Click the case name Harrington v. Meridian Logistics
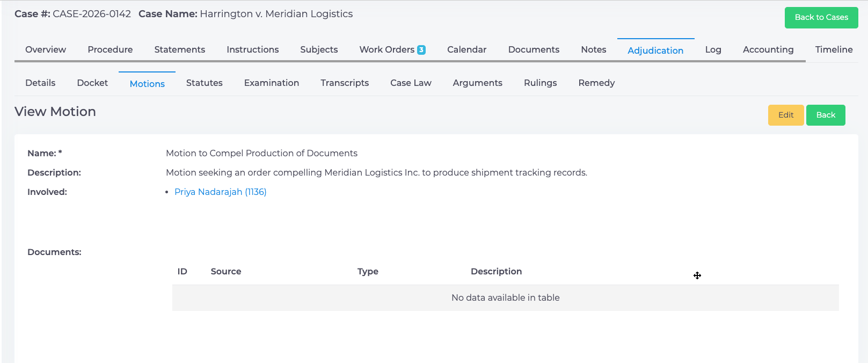The width and height of the screenshot is (868, 363). [276, 14]
